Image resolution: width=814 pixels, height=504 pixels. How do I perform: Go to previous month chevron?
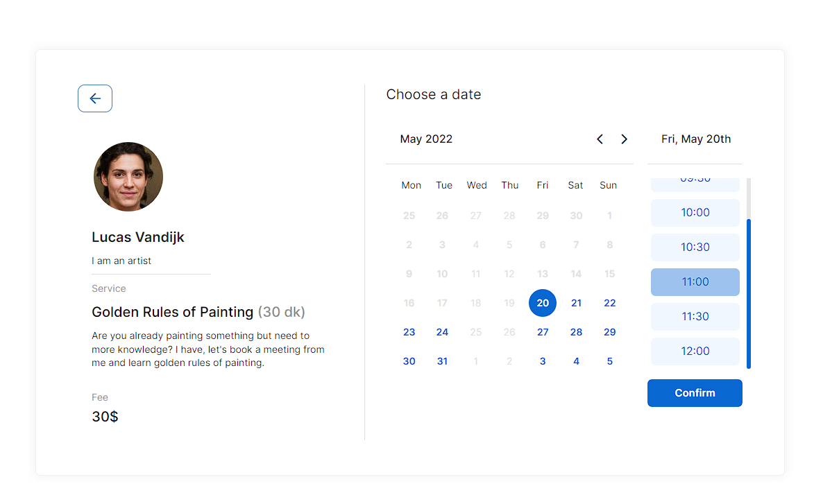[600, 139]
